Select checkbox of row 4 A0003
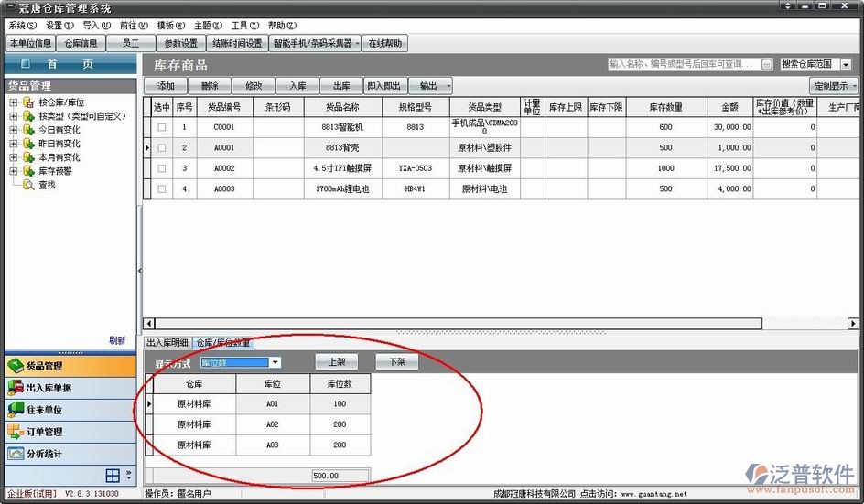 [x=162, y=189]
